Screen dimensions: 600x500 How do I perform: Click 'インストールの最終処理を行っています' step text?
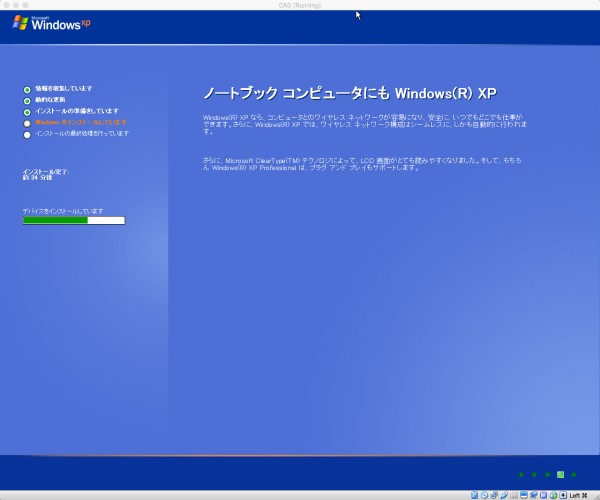(x=82, y=133)
